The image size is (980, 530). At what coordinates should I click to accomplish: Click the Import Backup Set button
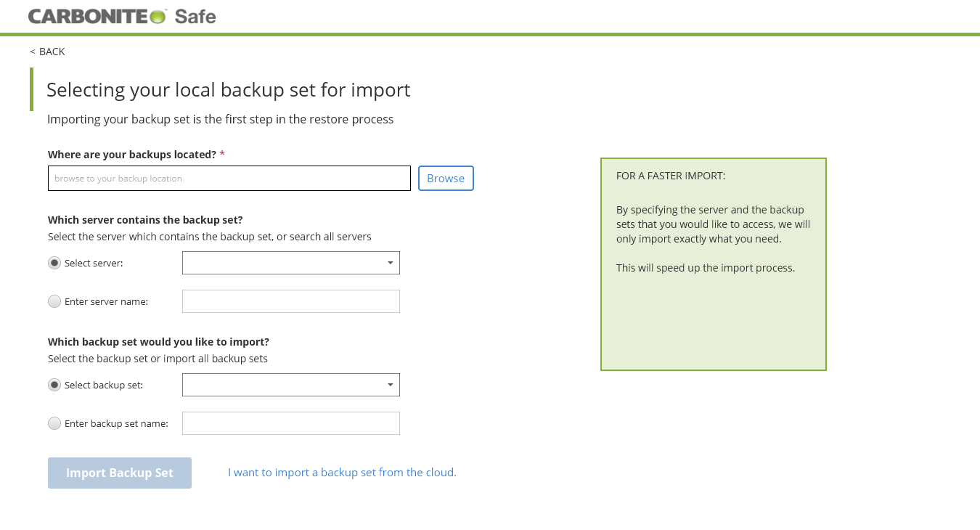[120, 473]
